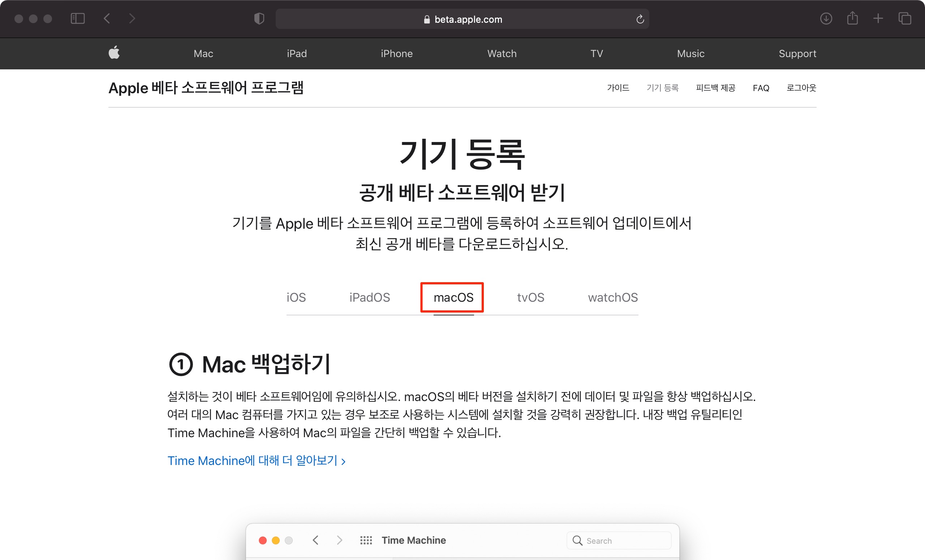Click the Apple logo in navigation

[x=114, y=53]
